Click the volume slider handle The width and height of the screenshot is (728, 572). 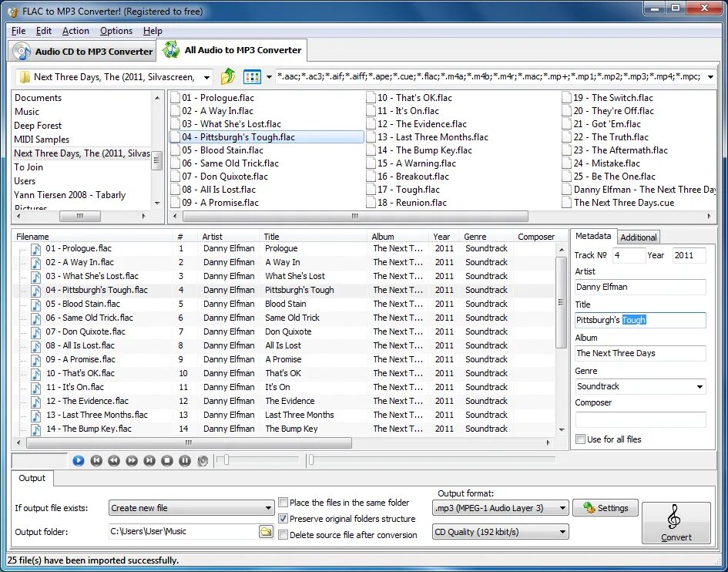tap(226, 460)
